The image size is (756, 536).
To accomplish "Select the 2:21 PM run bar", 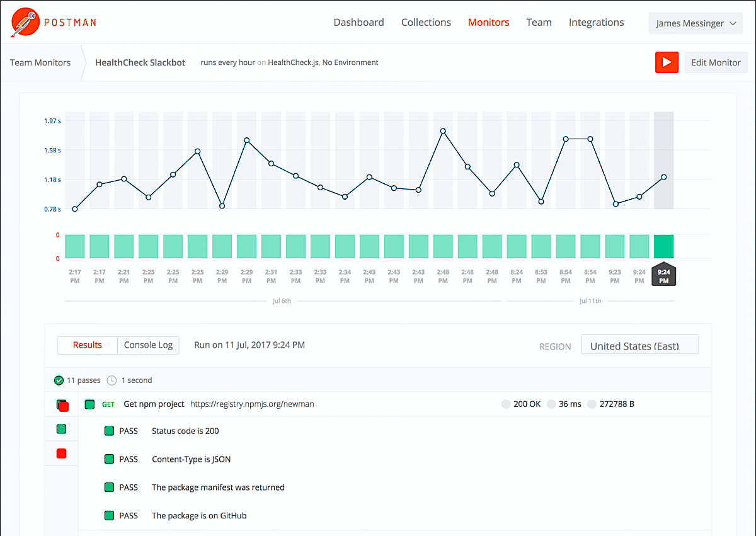I will (x=123, y=246).
